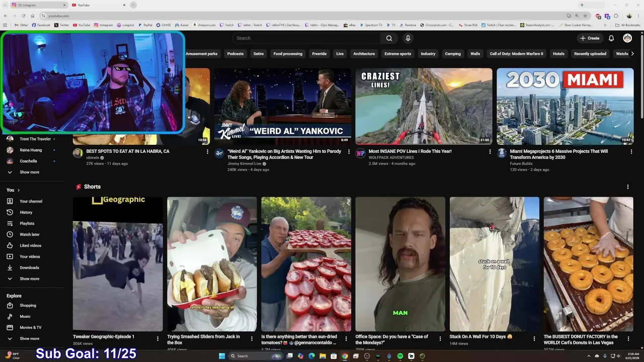Open YouTube notifications bell
This screenshot has width=644, height=362.
[x=611, y=38]
